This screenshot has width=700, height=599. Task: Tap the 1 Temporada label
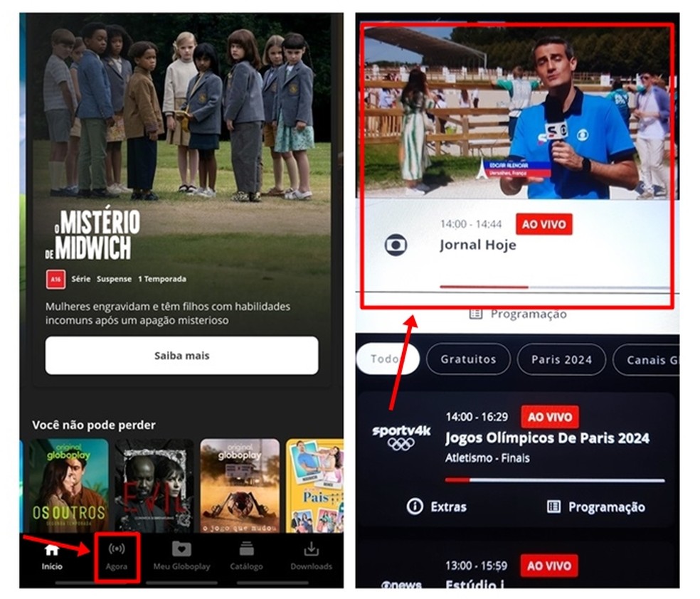(162, 279)
